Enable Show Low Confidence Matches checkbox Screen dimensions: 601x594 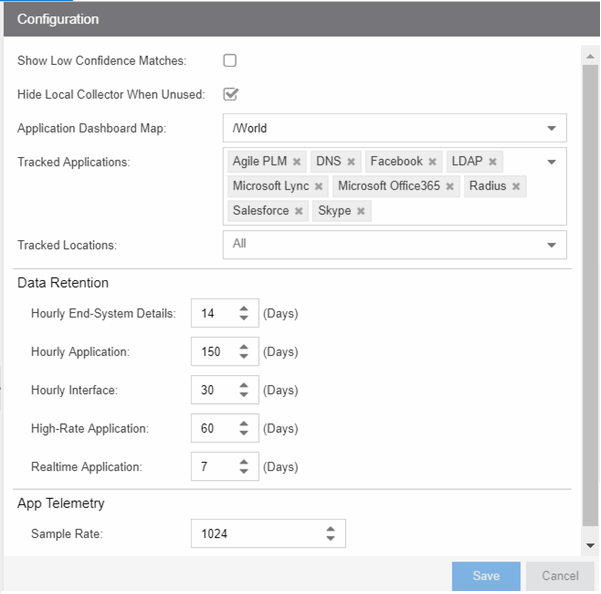pos(230,61)
